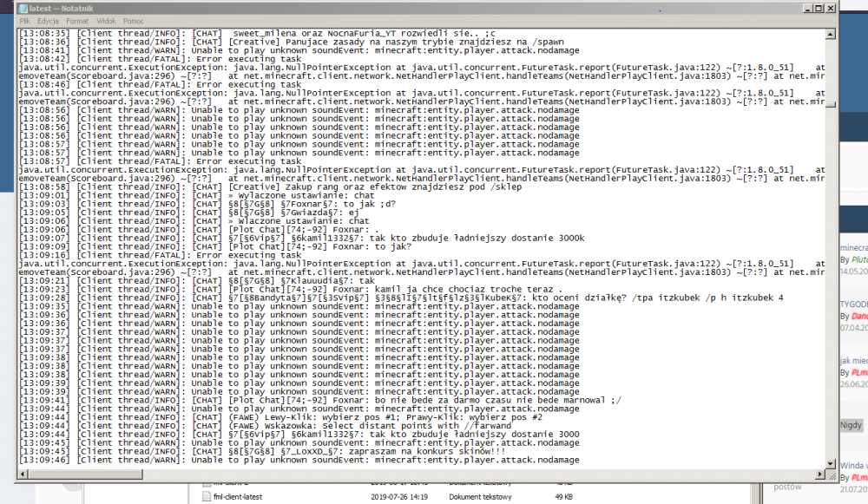868x504 pixels.
Task: Close the Notatnik window
Action: pos(831,9)
